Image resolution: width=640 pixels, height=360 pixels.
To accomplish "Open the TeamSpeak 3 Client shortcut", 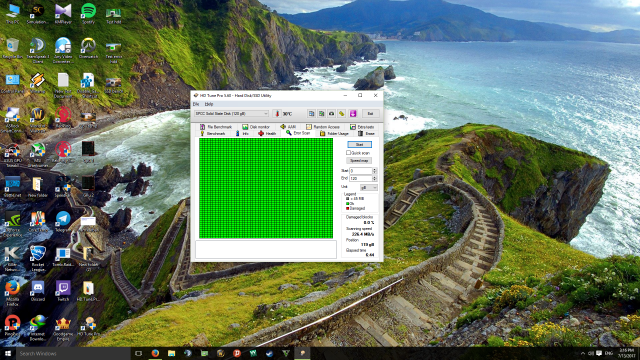I will pyautogui.click(x=38, y=50).
